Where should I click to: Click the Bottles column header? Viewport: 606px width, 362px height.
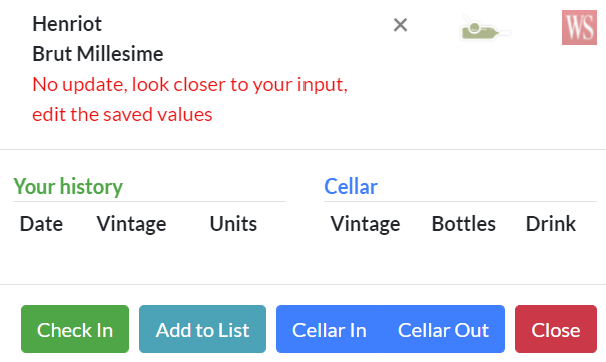(x=463, y=224)
